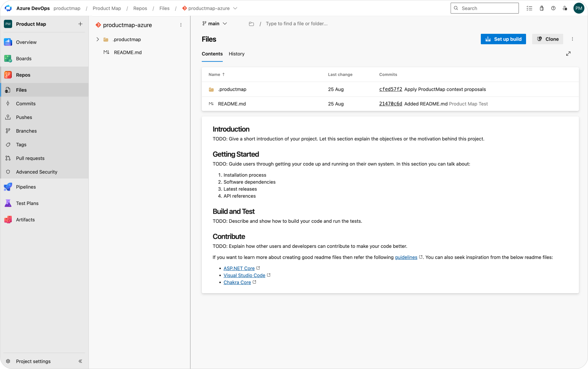This screenshot has height=369, width=588.
Task: Open the help question mark icon
Action: click(x=553, y=8)
